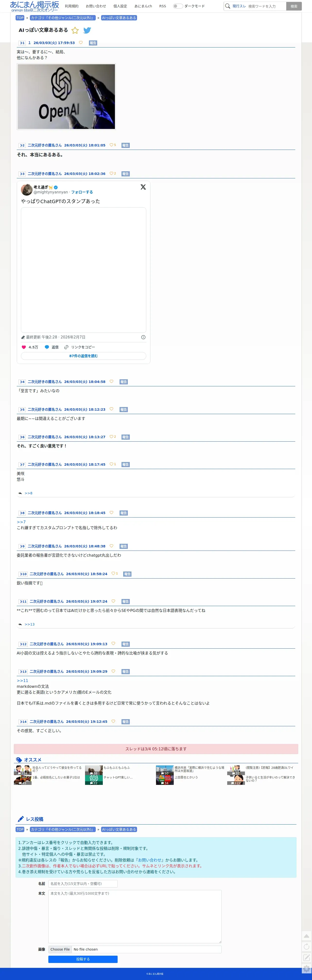The height and width of the screenshot is (980, 312).
Task: Click the >>14 post number anchor icon
Action: 23,722
